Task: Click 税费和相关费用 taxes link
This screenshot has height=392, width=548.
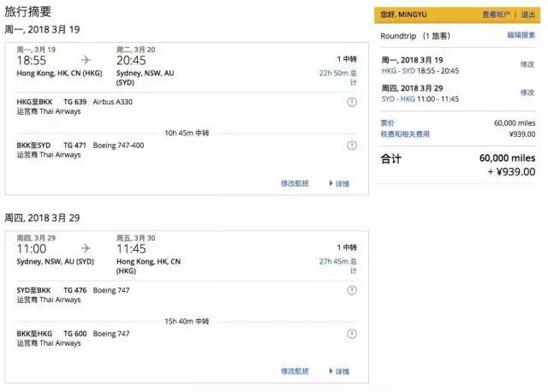Action: click(x=405, y=134)
